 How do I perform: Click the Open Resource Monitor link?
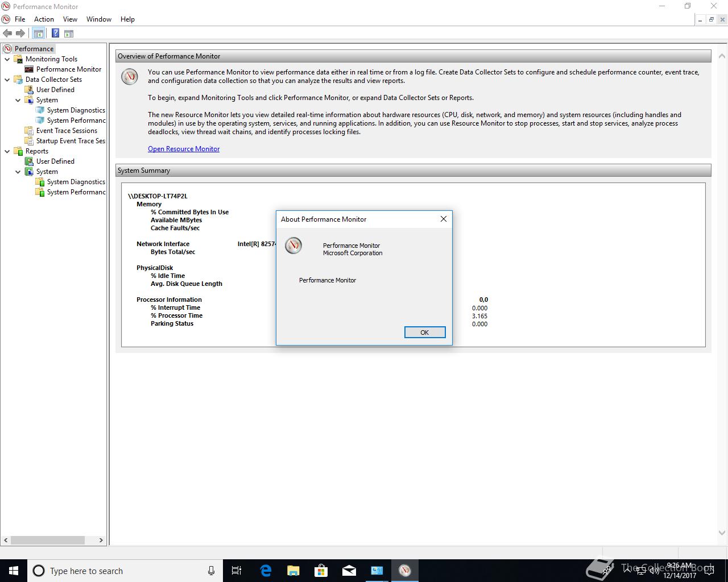tap(184, 149)
